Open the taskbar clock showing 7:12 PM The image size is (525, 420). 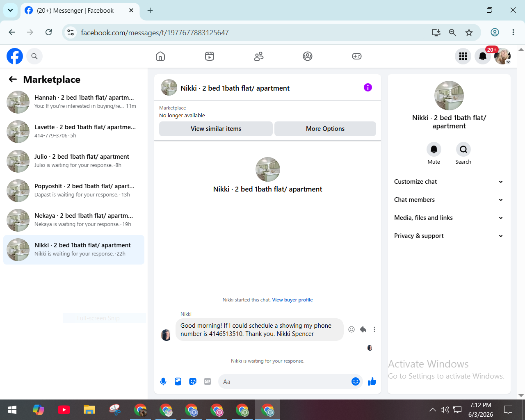click(x=481, y=410)
